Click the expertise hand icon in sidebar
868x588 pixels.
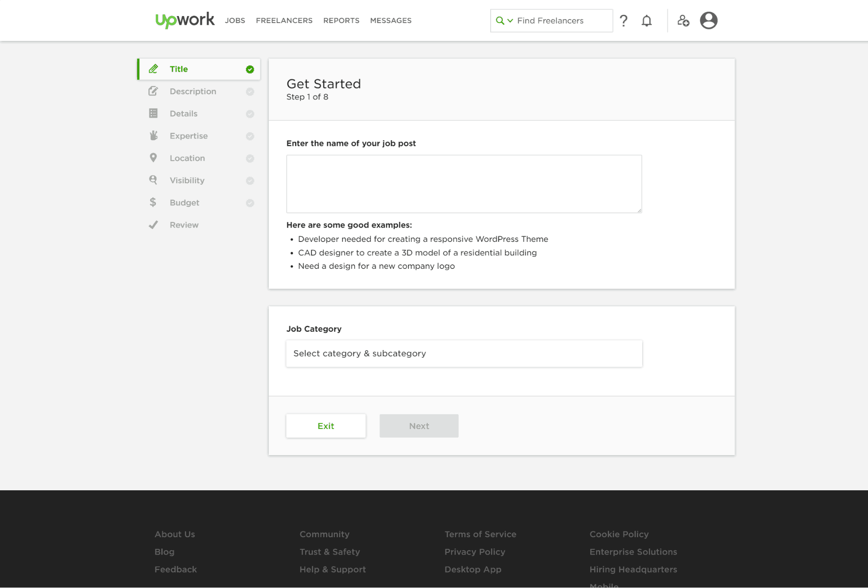(153, 136)
